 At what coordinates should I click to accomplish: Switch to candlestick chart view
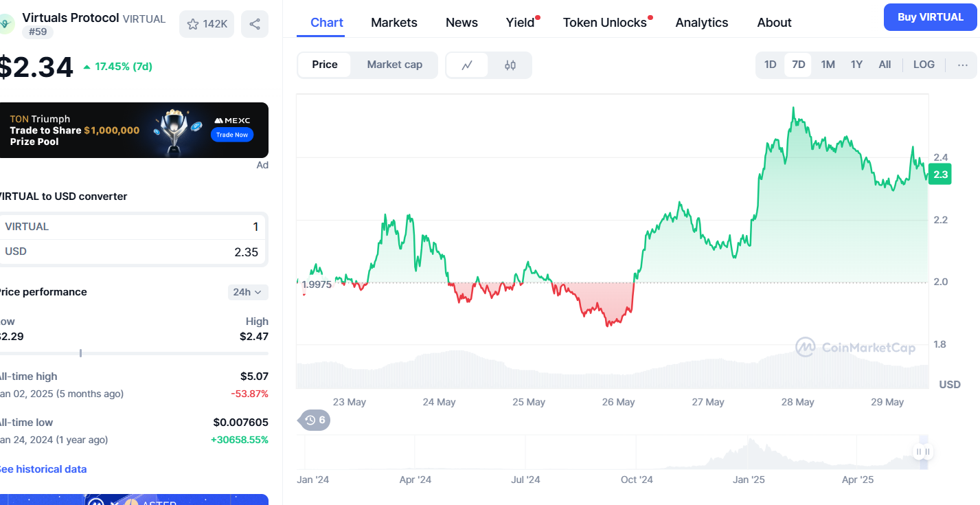pos(510,65)
